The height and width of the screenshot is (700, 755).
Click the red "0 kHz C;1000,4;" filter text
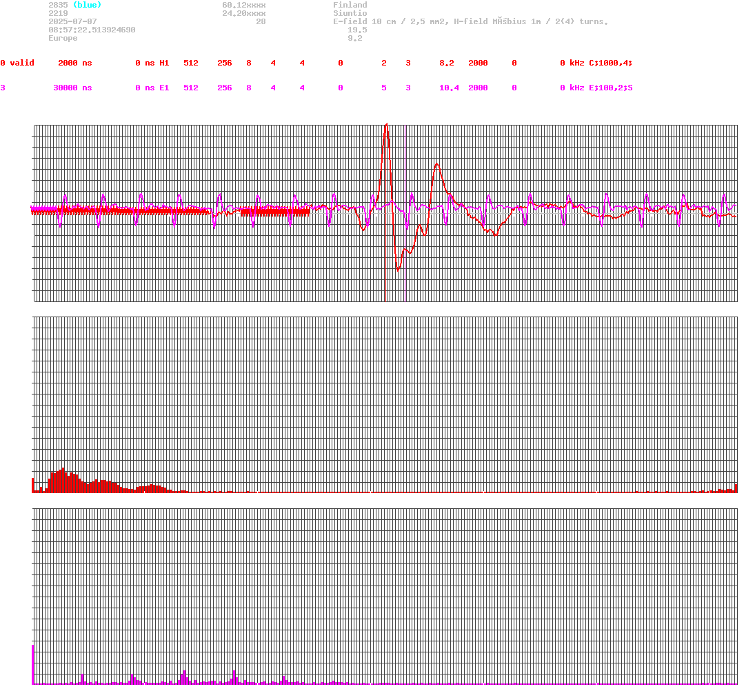(596, 63)
